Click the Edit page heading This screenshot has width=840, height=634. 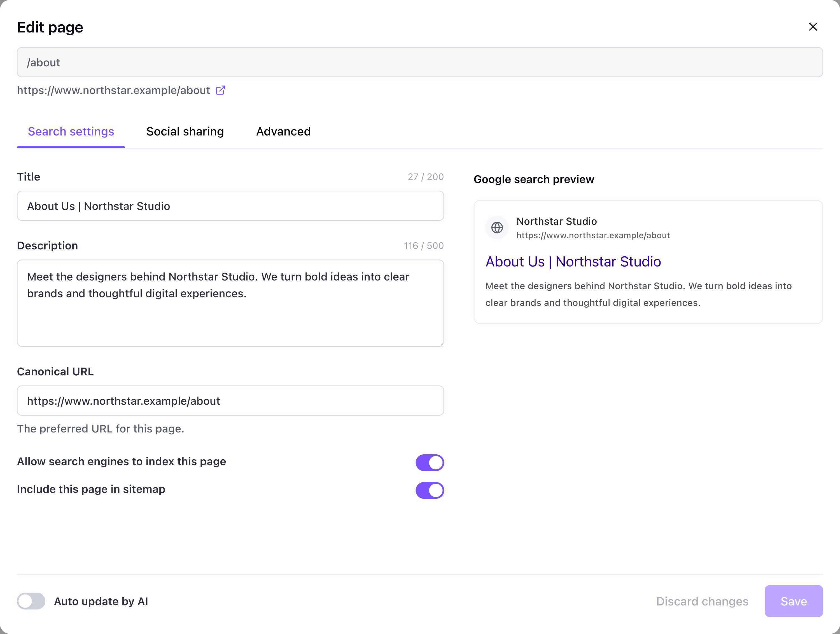50,27
